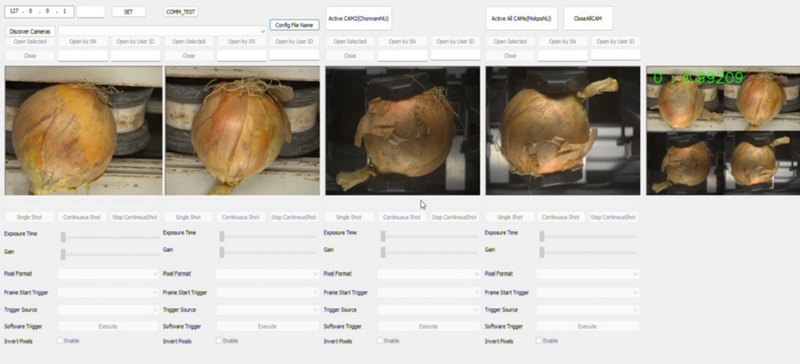Image resolution: width=800 pixels, height=364 pixels.
Task: Click the SN input field in the fourth camera panel
Action: [563, 55]
